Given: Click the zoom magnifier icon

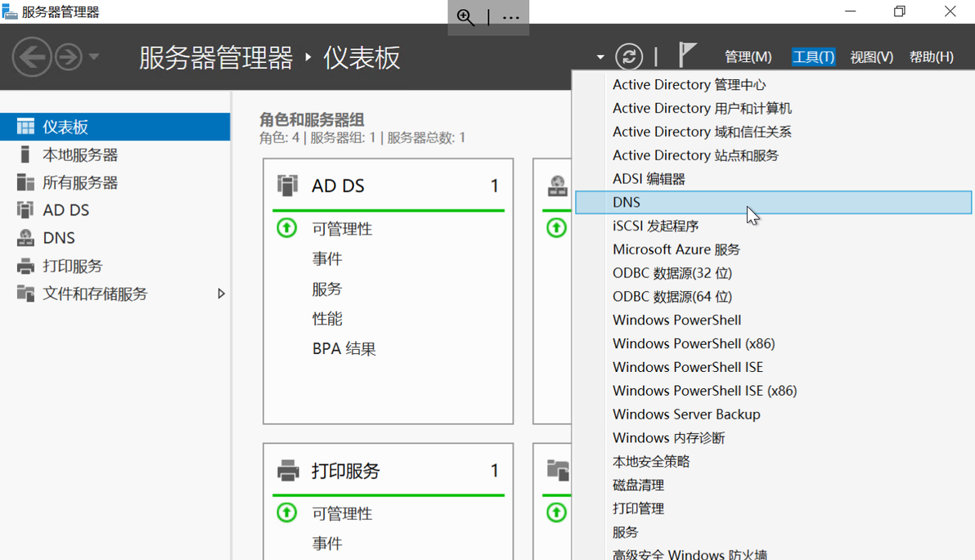Looking at the screenshot, I should pos(465,18).
